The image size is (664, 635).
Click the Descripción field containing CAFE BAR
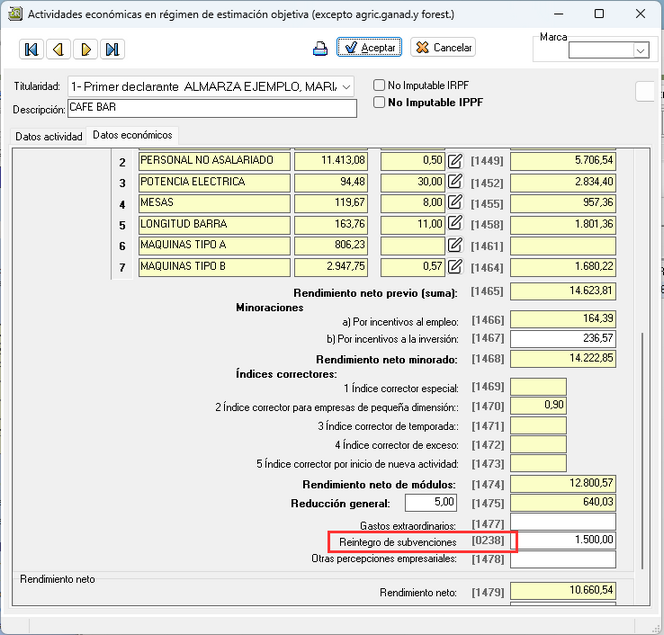[211, 108]
